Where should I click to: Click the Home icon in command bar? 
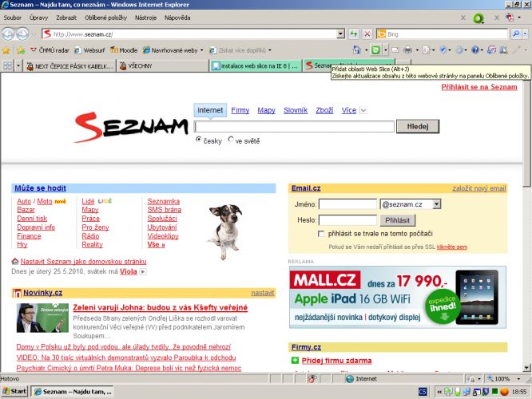coord(356,50)
